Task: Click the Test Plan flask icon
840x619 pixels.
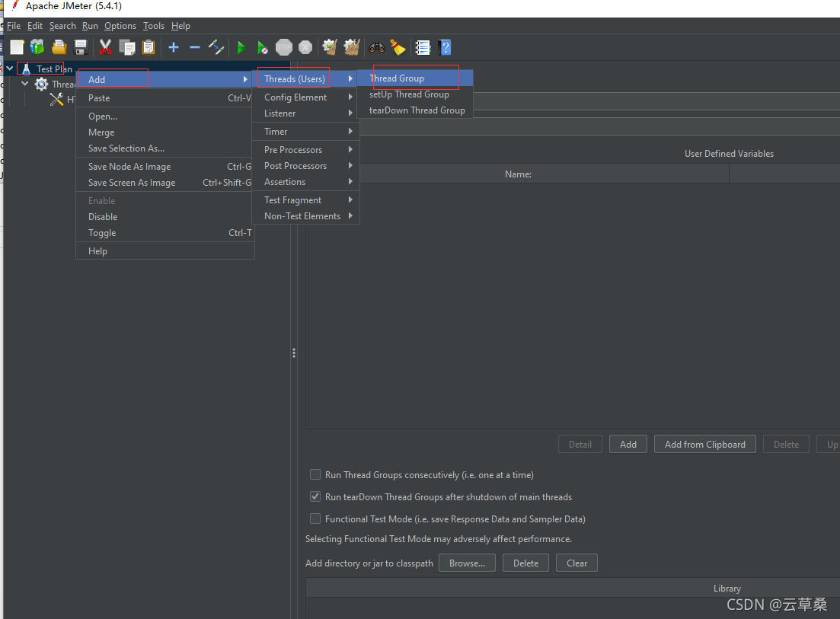Action: [26, 69]
